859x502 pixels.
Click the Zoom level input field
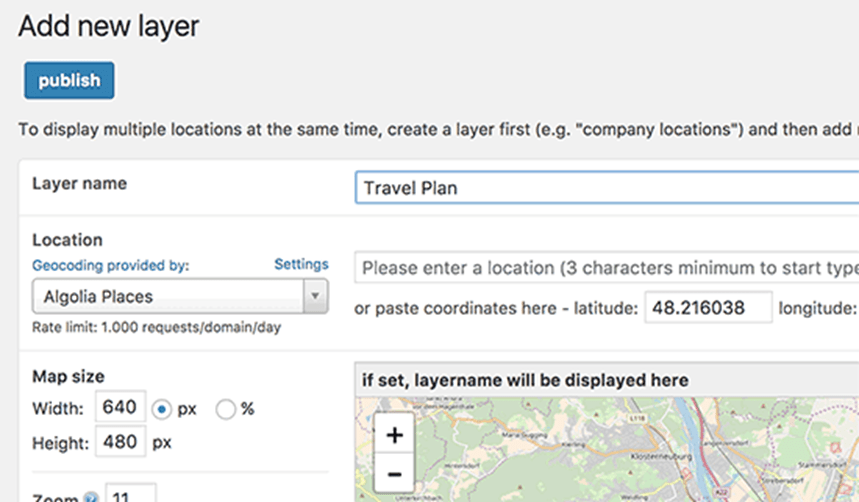click(131, 495)
